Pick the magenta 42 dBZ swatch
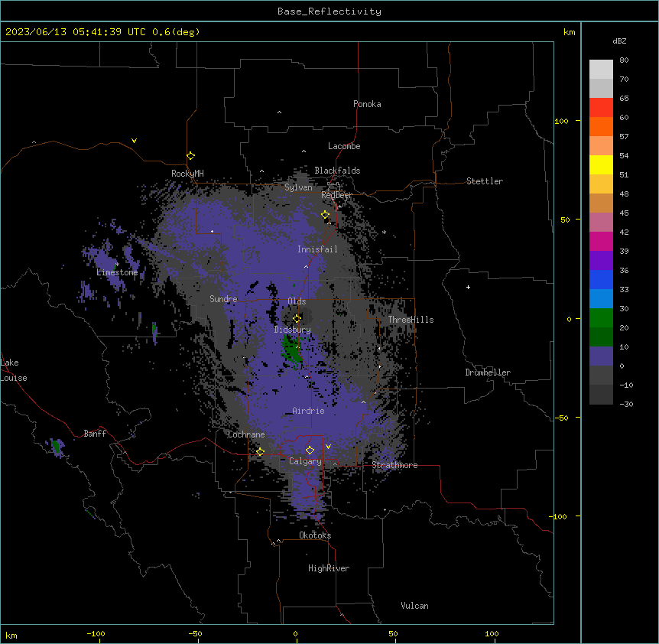This screenshot has height=644, width=659. tap(601, 241)
